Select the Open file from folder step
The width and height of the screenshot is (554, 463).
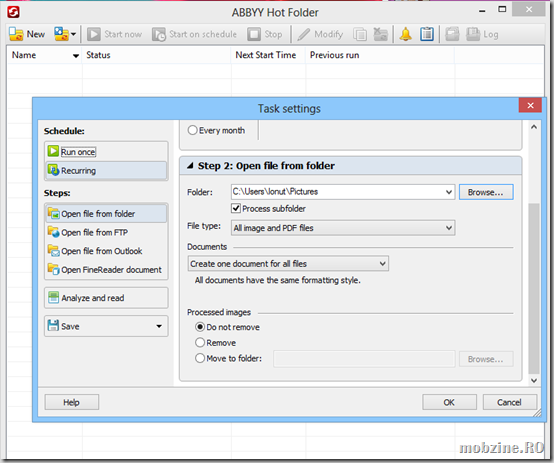click(x=106, y=213)
